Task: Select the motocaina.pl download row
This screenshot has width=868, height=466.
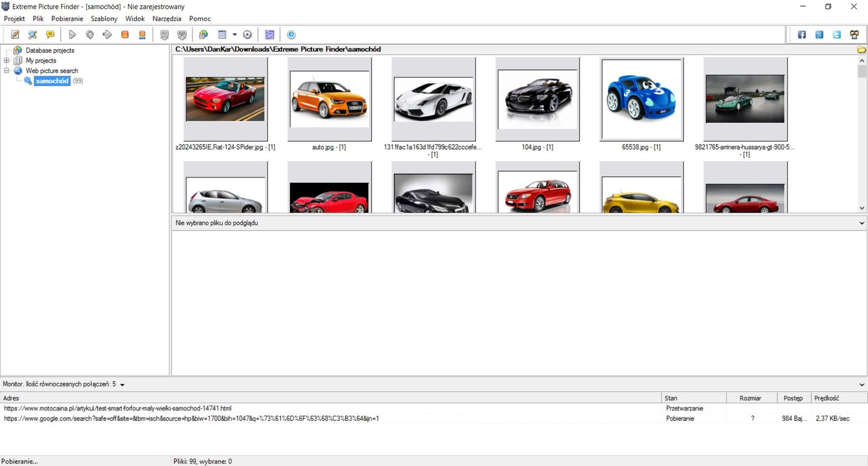Action: [433, 408]
